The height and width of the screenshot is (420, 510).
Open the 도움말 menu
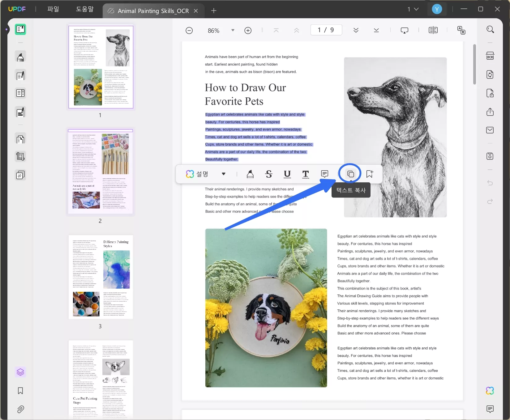tap(85, 9)
